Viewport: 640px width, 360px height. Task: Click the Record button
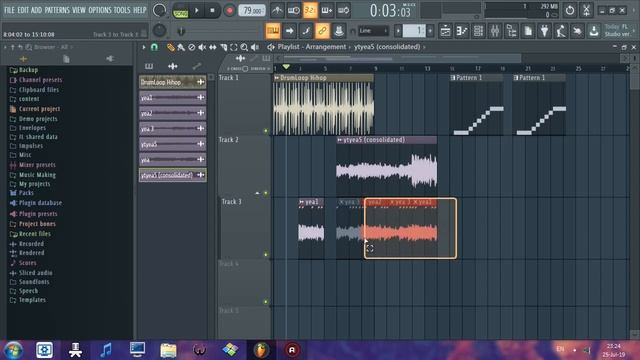pyautogui.click(x=229, y=11)
